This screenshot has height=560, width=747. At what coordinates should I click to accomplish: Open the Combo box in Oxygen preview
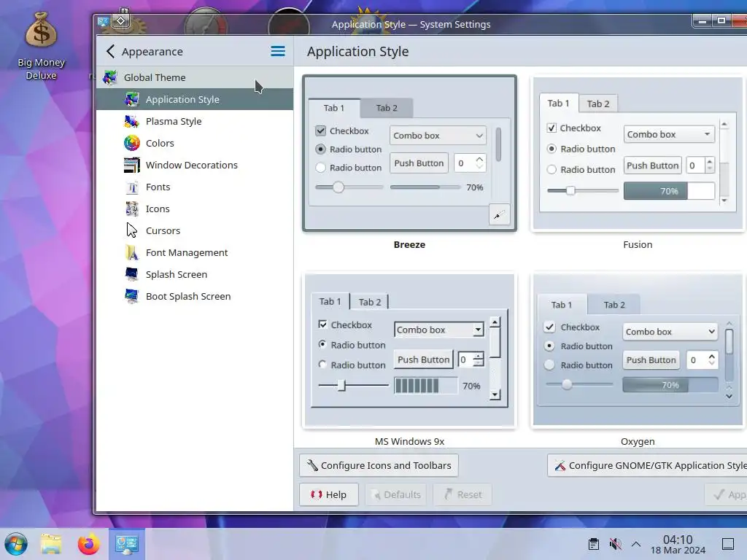(670, 332)
